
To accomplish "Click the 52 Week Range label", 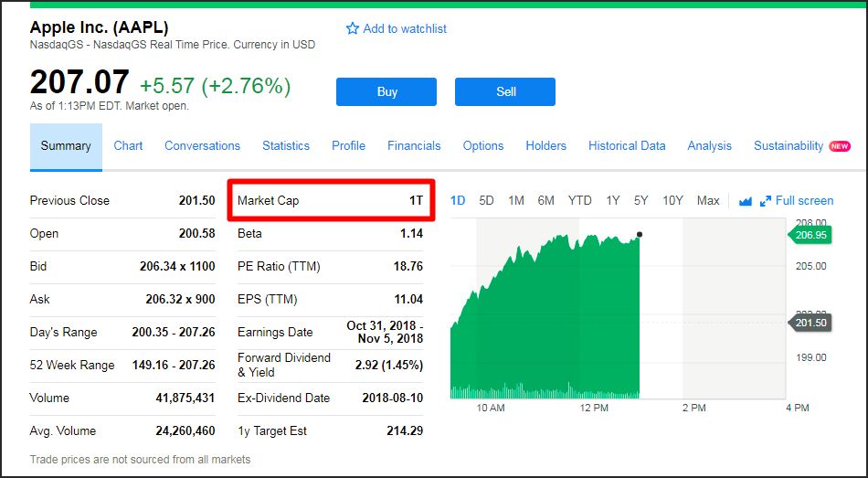I will [72, 365].
